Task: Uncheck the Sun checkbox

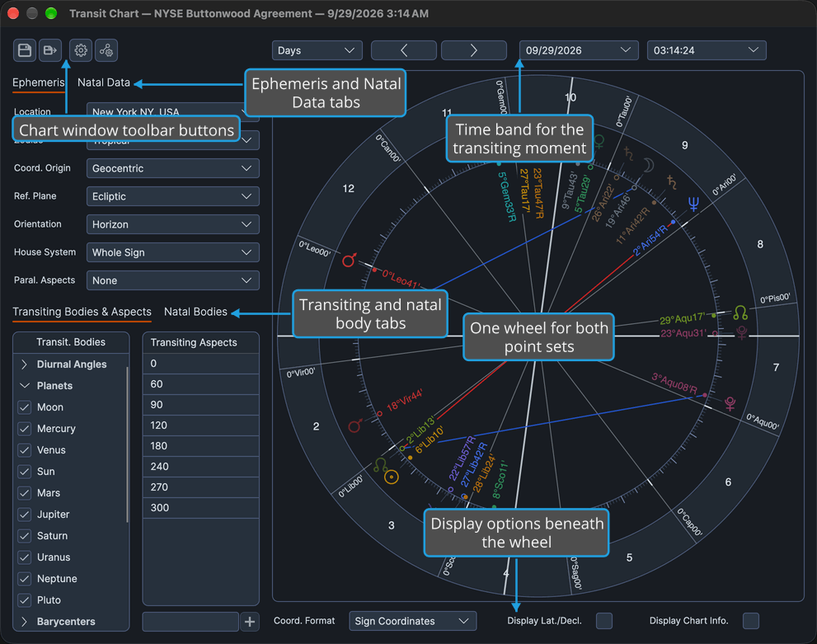Action: tap(25, 472)
